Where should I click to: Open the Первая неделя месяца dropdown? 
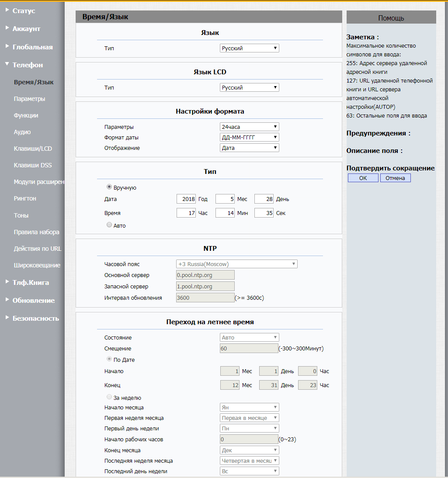coord(249,418)
